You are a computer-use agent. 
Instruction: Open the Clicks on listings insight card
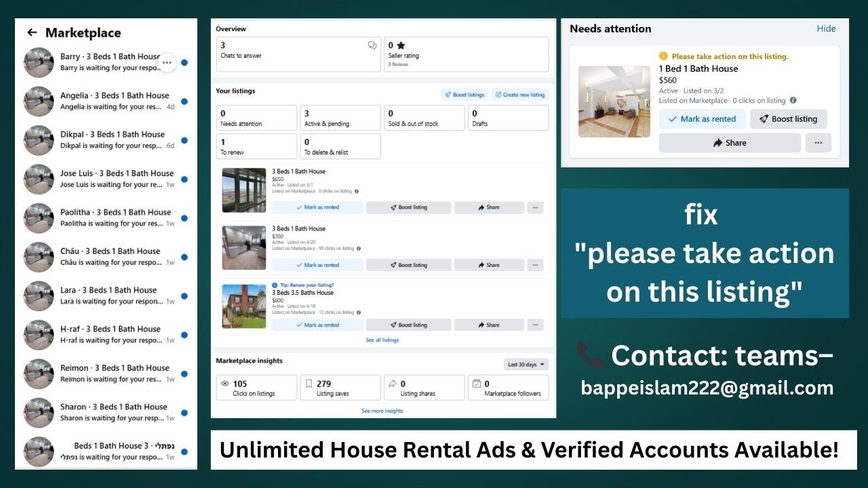point(256,388)
